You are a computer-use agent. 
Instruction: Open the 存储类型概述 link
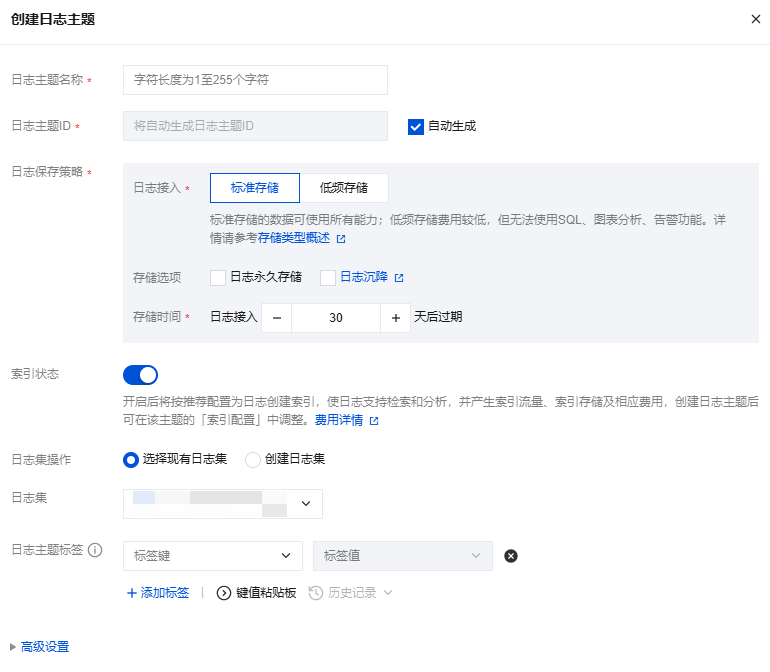(x=294, y=238)
